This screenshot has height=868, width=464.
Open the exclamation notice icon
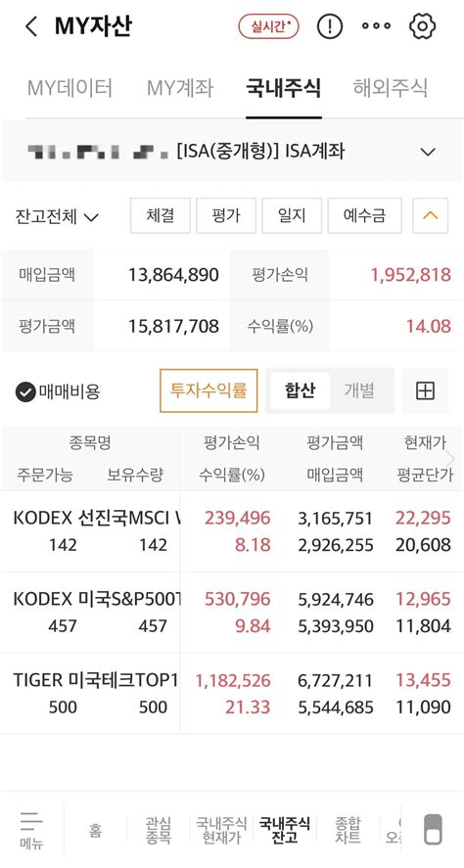[x=330, y=26]
